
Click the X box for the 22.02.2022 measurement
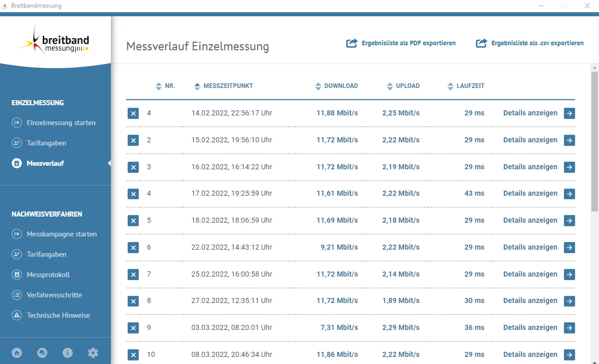coord(133,248)
